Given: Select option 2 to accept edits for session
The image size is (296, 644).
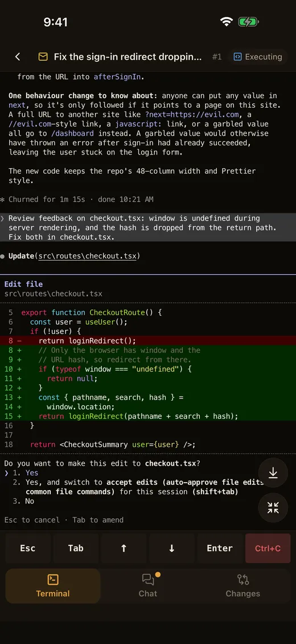Looking at the screenshot, I should pyautogui.click(x=138, y=487).
